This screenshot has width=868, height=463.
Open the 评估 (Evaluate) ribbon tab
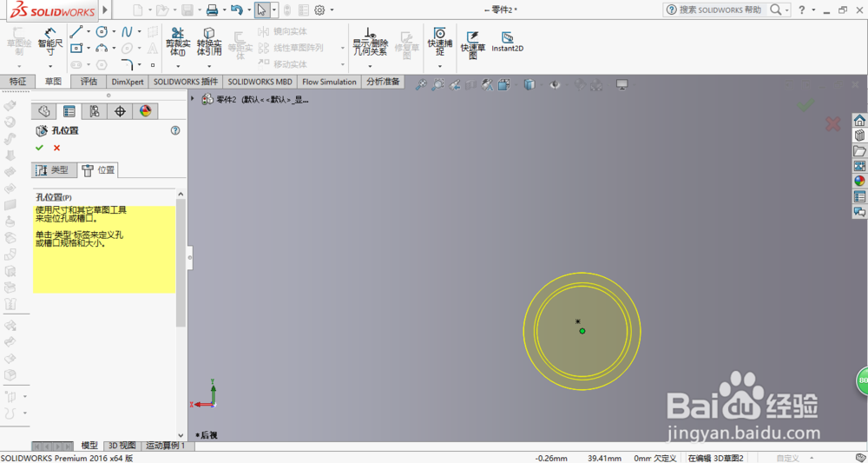(x=89, y=82)
